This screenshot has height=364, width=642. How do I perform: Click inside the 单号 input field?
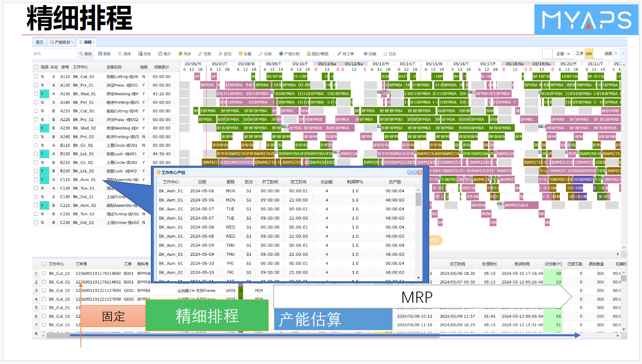[x=54, y=54]
